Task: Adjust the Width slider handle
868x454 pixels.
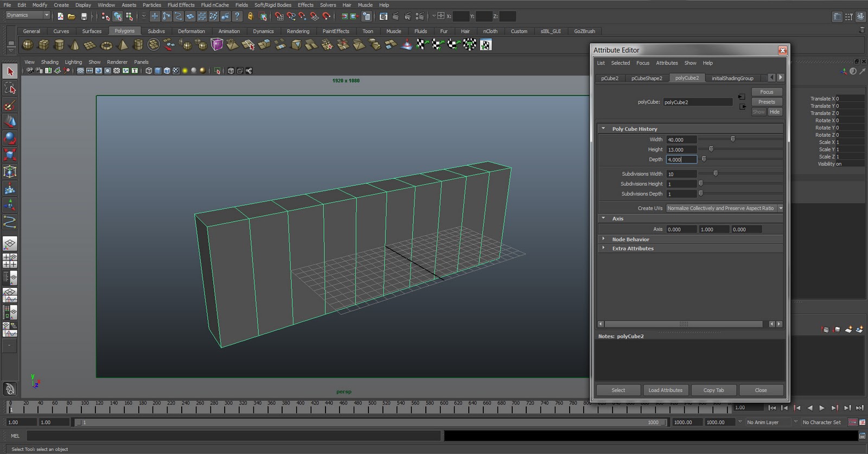Action: tap(732, 139)
